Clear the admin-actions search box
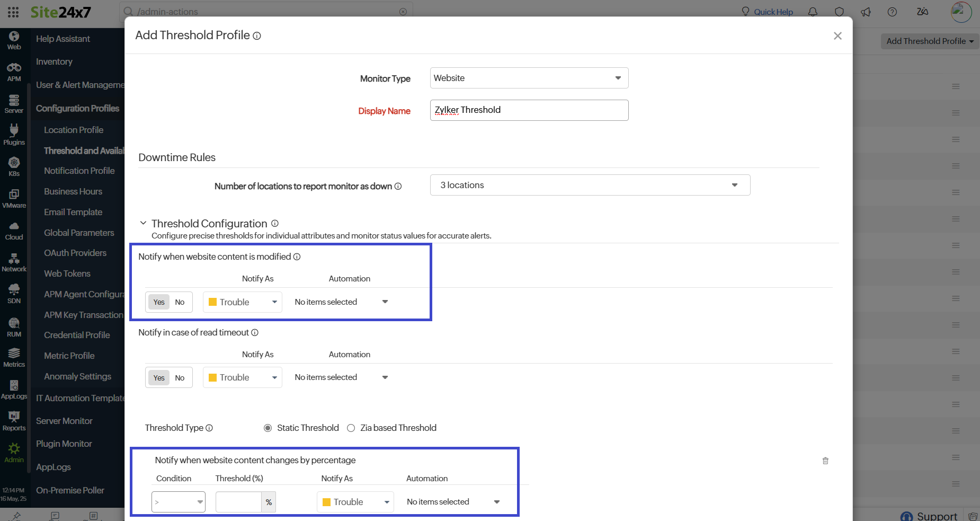 pyautogui.click(x=403, y=12)
